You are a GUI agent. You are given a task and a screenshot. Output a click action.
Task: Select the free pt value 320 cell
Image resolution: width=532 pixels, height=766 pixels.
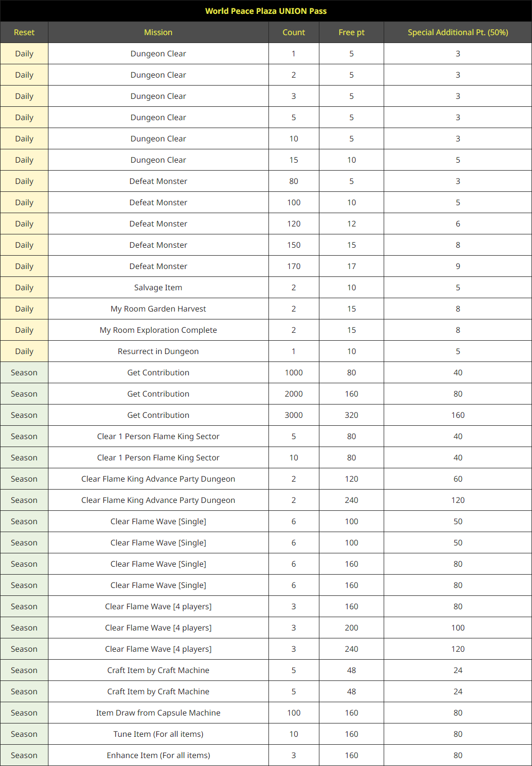point(352,415)
